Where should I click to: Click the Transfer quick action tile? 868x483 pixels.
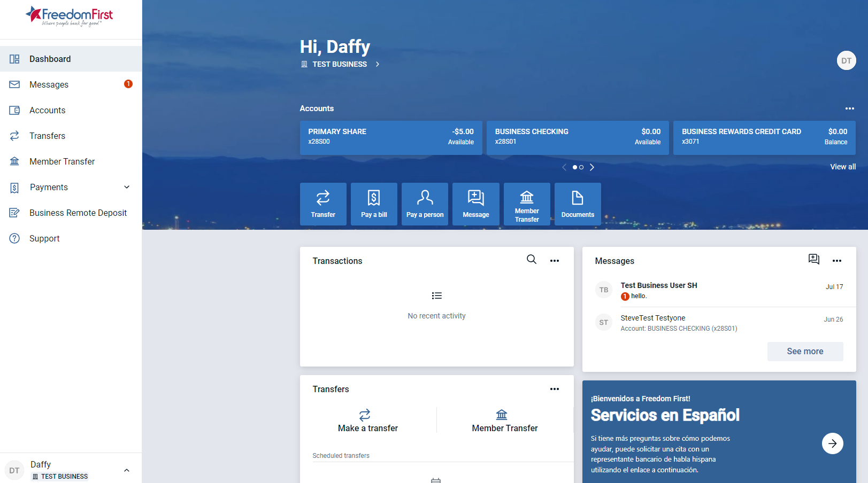pos(323,204)
